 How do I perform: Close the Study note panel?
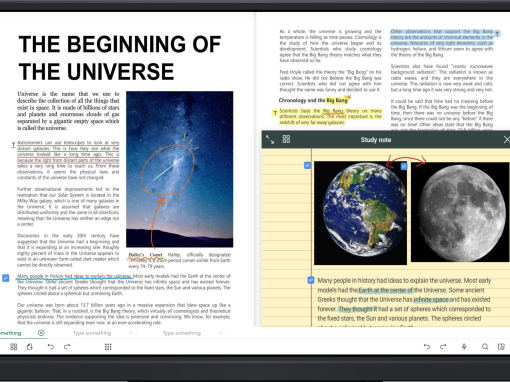[x=506, y=140]
